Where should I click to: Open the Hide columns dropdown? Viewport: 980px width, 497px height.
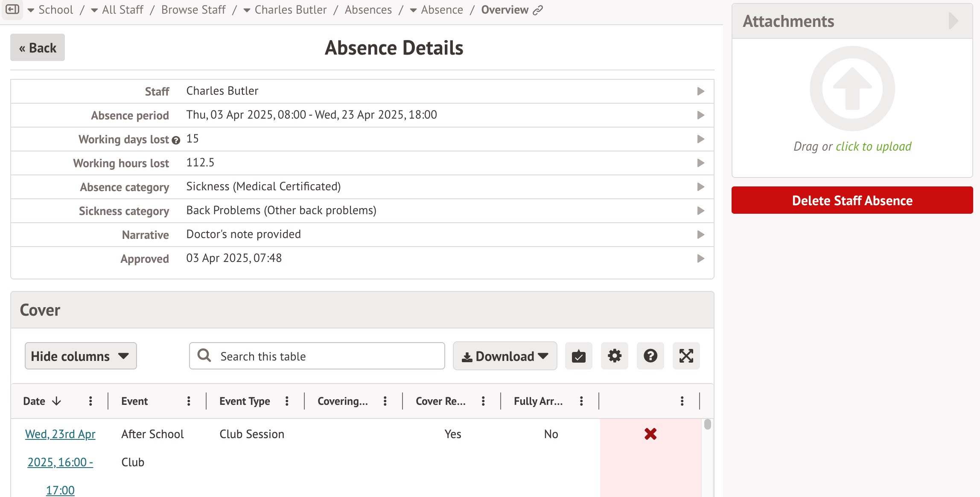point(81,356)
